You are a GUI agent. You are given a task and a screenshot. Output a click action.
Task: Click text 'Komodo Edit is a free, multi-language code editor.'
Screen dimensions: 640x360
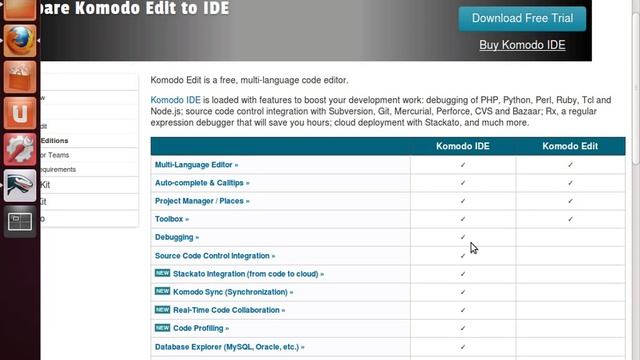(249, 80)
